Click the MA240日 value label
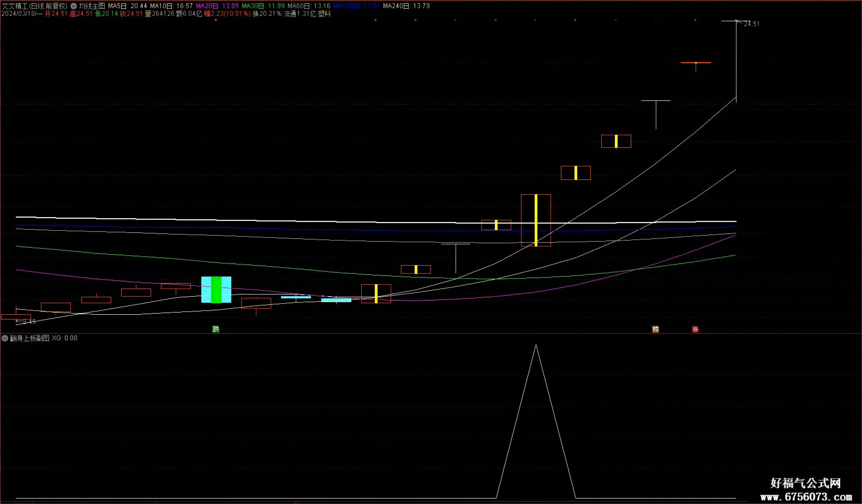Screen dimensions: 862x504 406,6
